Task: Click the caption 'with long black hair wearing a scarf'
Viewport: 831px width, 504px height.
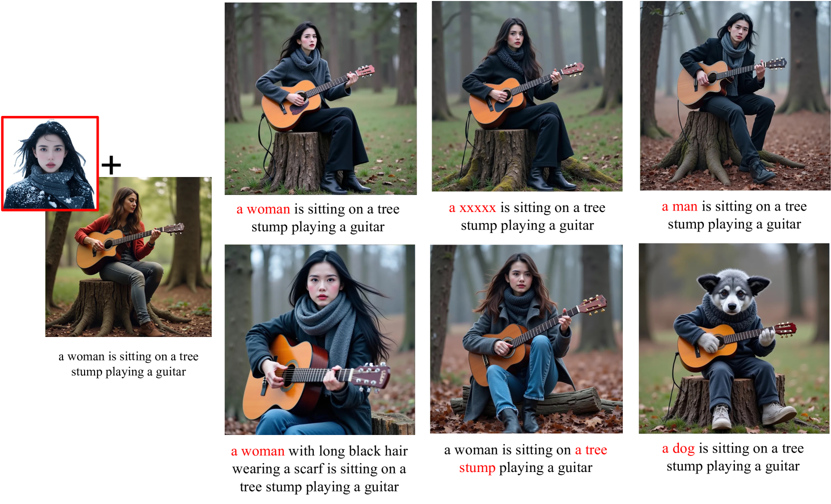Action: click(320, 460)
